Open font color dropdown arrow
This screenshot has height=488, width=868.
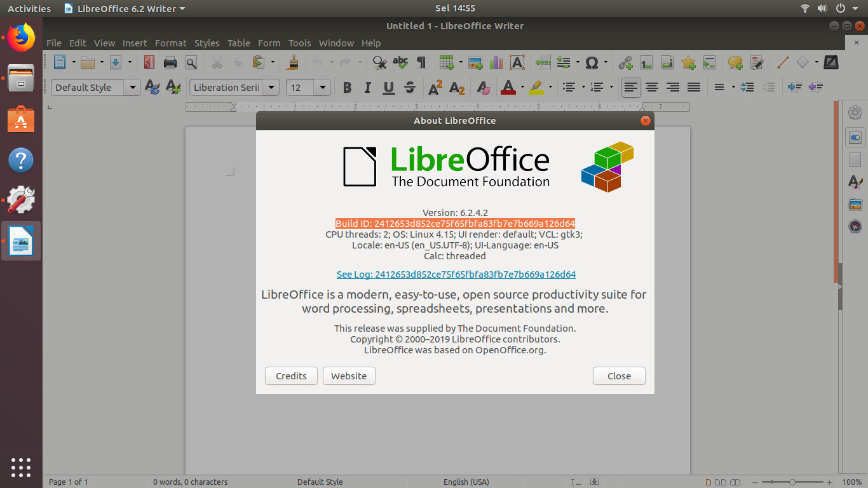click(522, 87)
